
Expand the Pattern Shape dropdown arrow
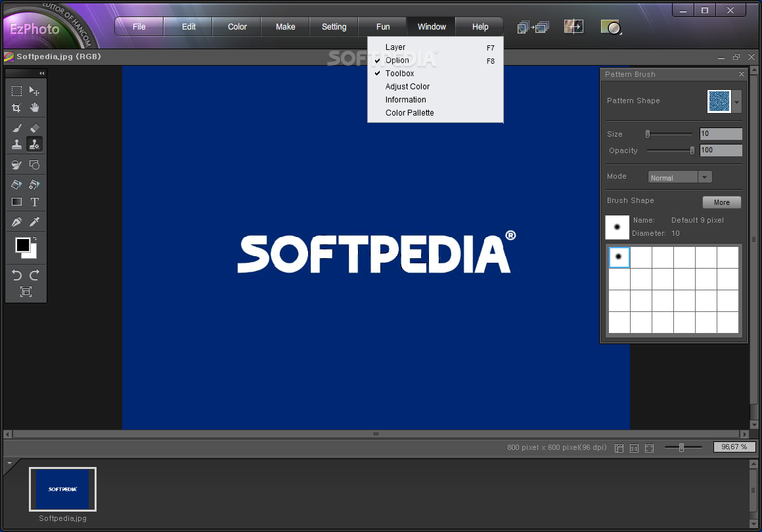[x=737, y=102]
